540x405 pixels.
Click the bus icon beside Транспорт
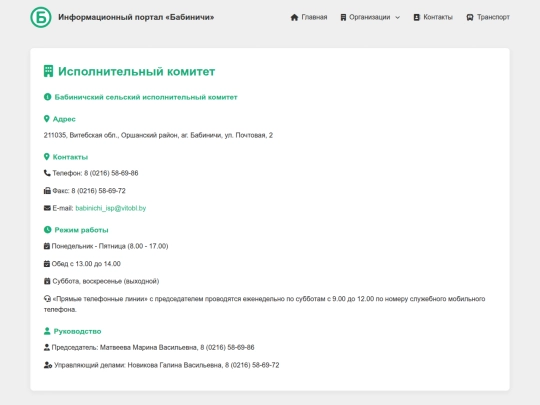pos(470,17)
